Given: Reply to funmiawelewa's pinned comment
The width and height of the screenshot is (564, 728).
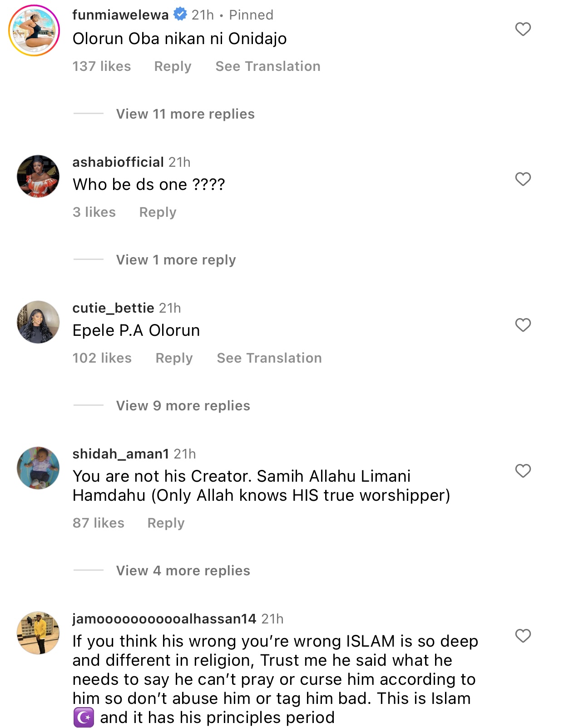Looking at the screenshot, I should point(173,66).
